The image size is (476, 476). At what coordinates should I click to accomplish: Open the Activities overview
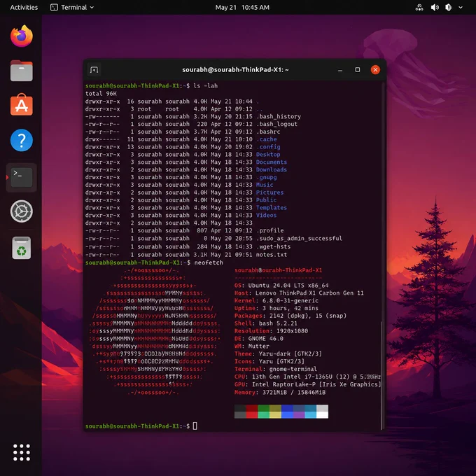(x=24, y=7)
